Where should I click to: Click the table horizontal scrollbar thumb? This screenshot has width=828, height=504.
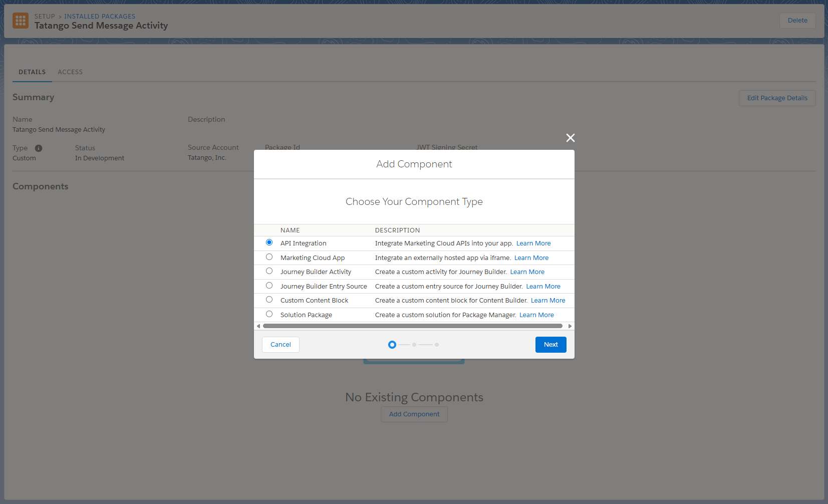[413, 326]
